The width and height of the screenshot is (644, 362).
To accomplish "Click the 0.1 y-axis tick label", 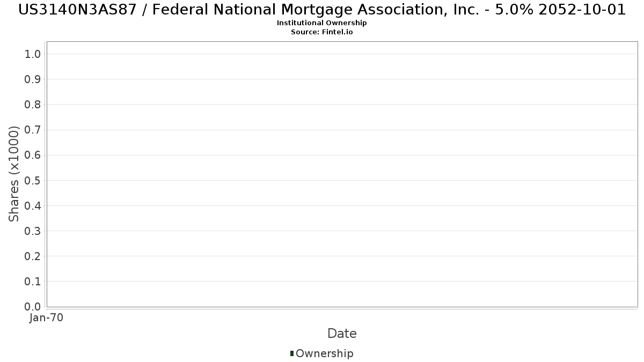I will [x=33, y=282].
